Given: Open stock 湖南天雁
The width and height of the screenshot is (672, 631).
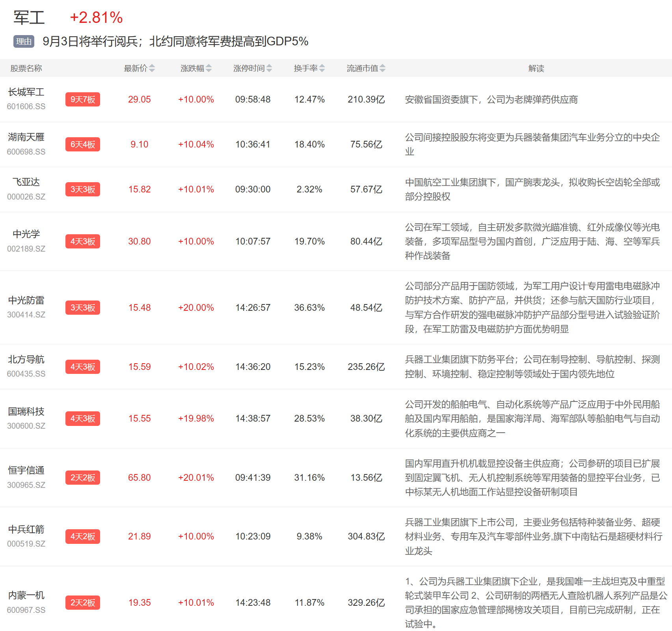Looking at the screenshot, I should pyautogui.click(x=26, y=137).
